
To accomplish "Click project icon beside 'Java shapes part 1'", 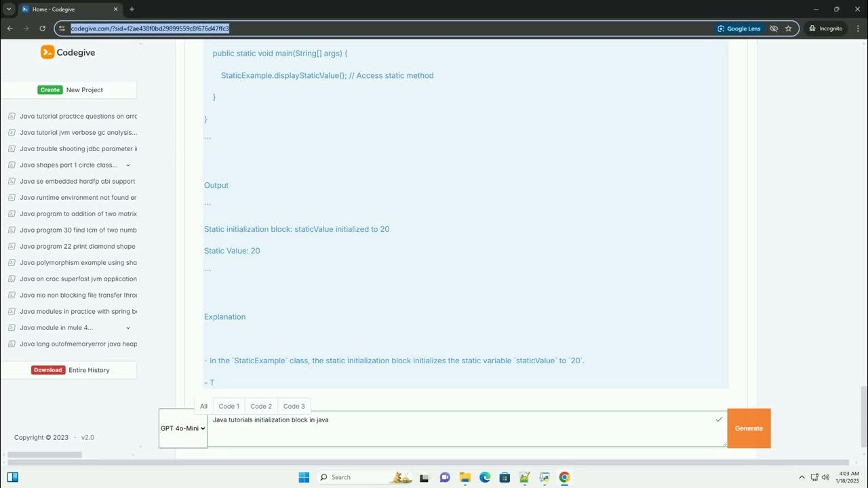I will [x=12, y=165].
